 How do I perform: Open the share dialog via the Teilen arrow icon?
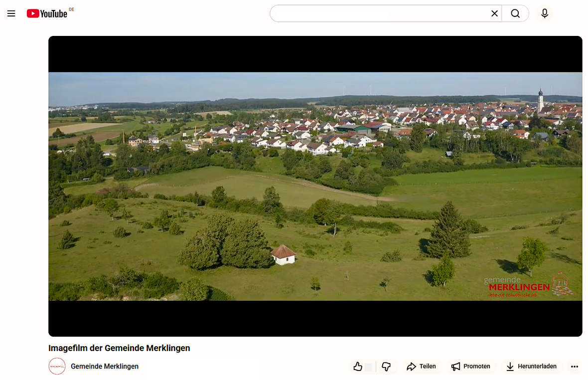tap(412, 366)
